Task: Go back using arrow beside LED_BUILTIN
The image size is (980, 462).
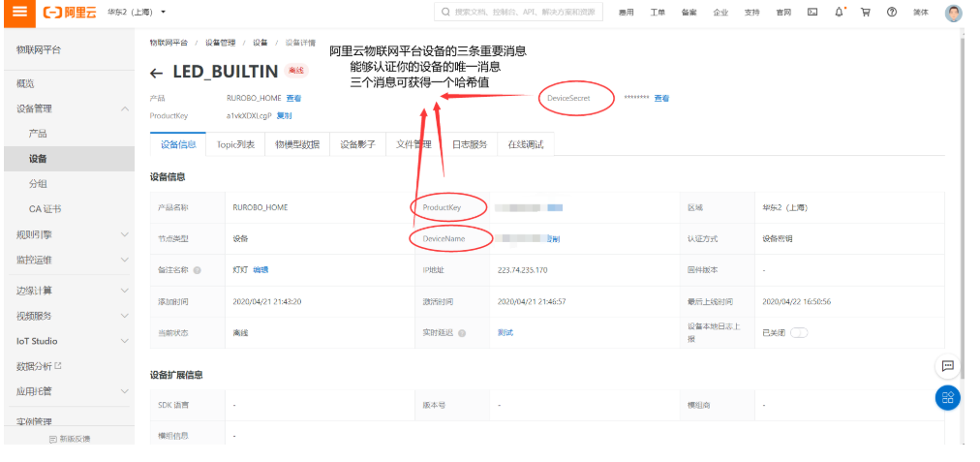Action: [156, 74]
